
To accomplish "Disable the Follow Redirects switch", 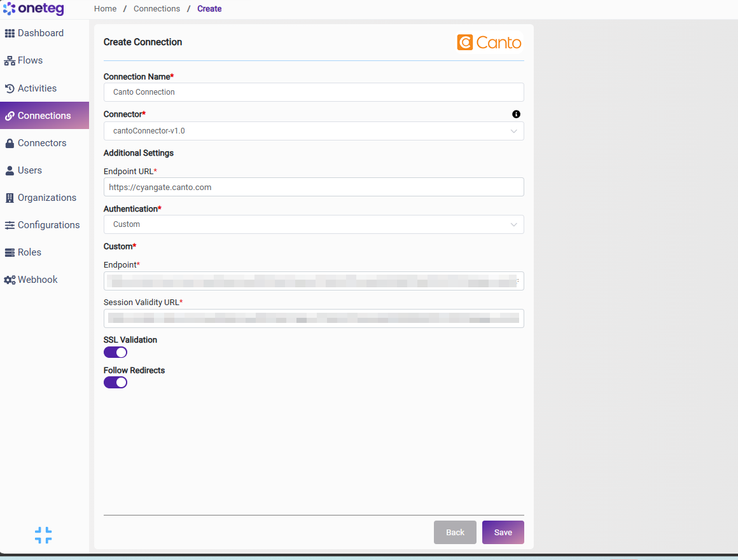I will click(x=115, y=382).
